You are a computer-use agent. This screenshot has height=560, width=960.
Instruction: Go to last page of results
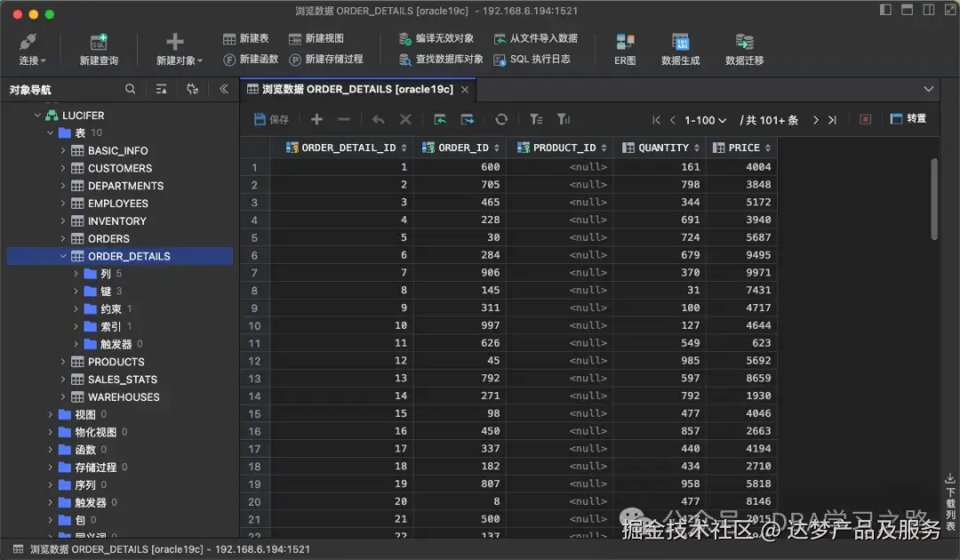point(832,120)
